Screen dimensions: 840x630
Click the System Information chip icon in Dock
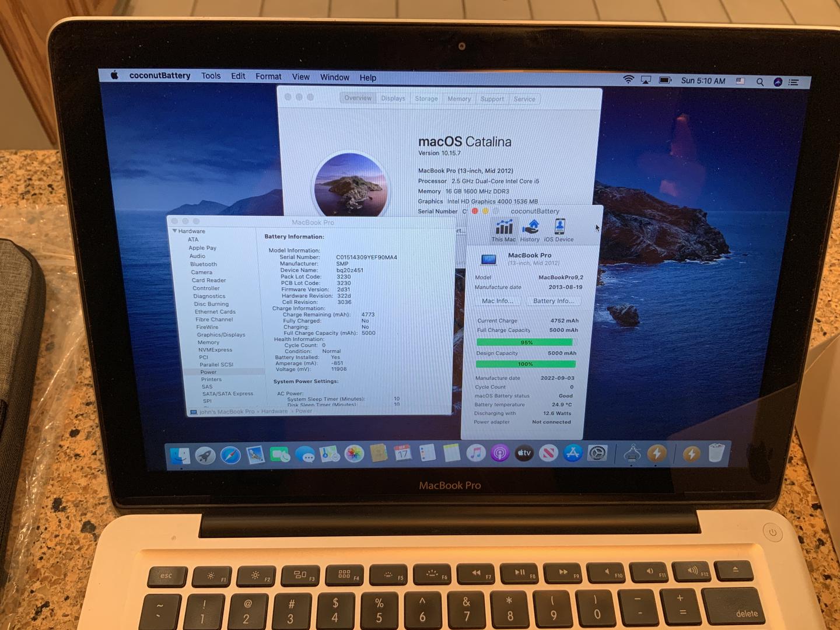tap(632, 453)
